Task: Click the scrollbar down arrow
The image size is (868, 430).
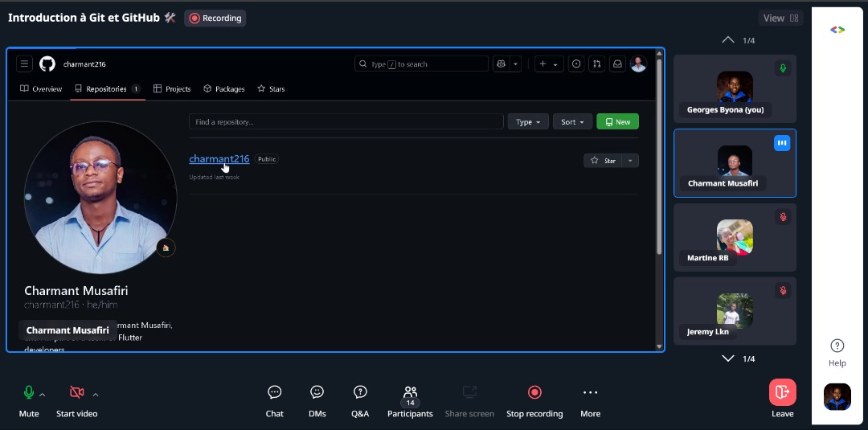Action: click(659, 347)
